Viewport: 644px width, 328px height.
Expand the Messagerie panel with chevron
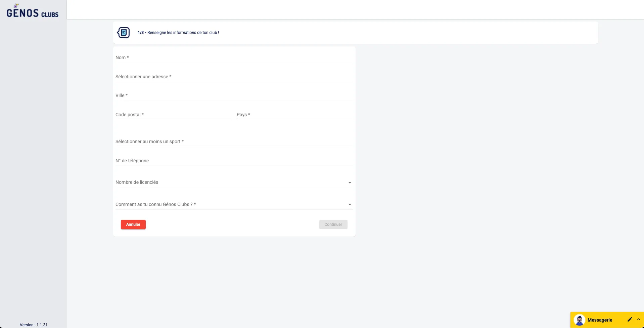click(638, 320)
